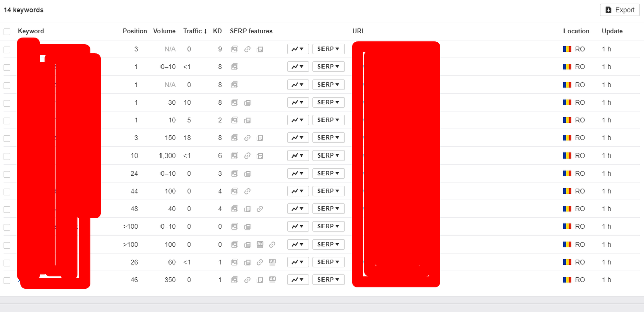
Task: Click the RO location in position 24 row
Action: 580,174
